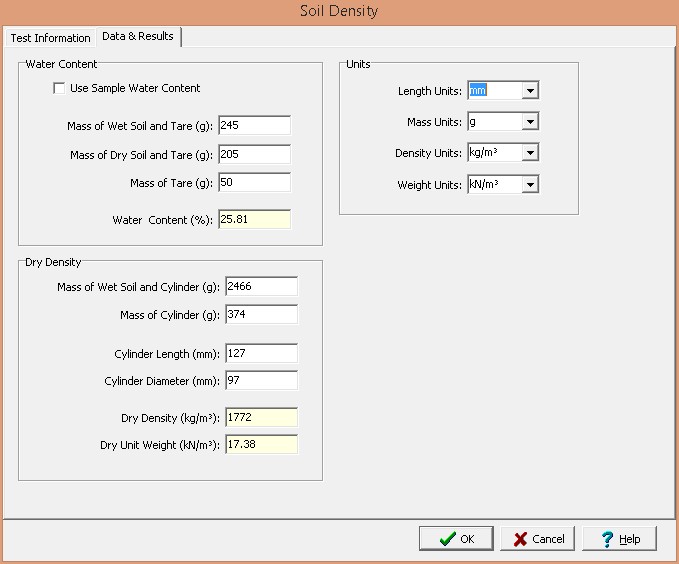Focus the Mass of Cylinder input field

[x=261, y=314]
